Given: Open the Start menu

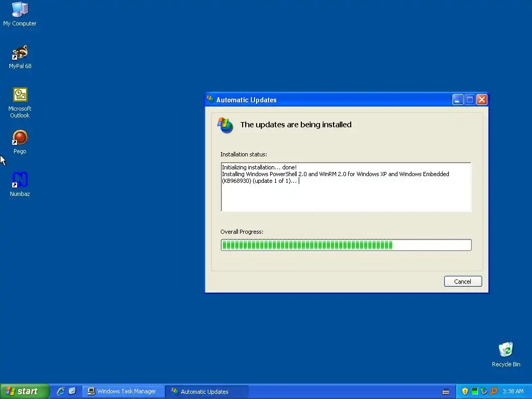Looking at the screenshot, I should pos(24,391).
